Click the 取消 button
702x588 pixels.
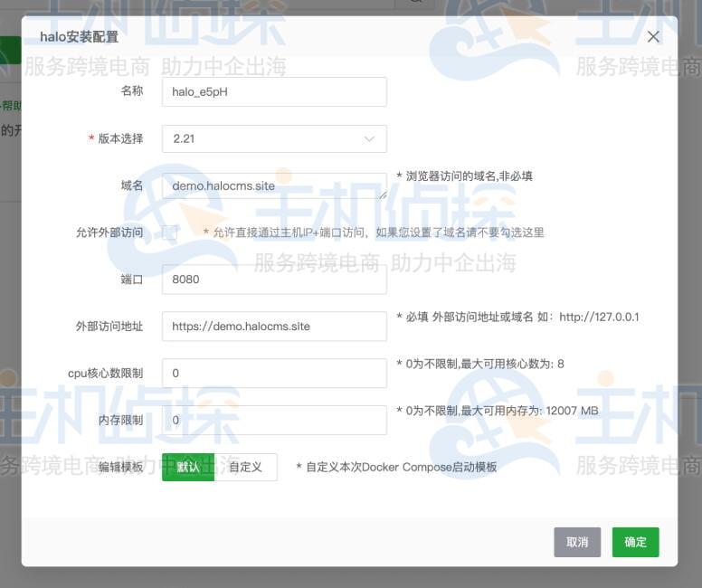tap(577, 543)
